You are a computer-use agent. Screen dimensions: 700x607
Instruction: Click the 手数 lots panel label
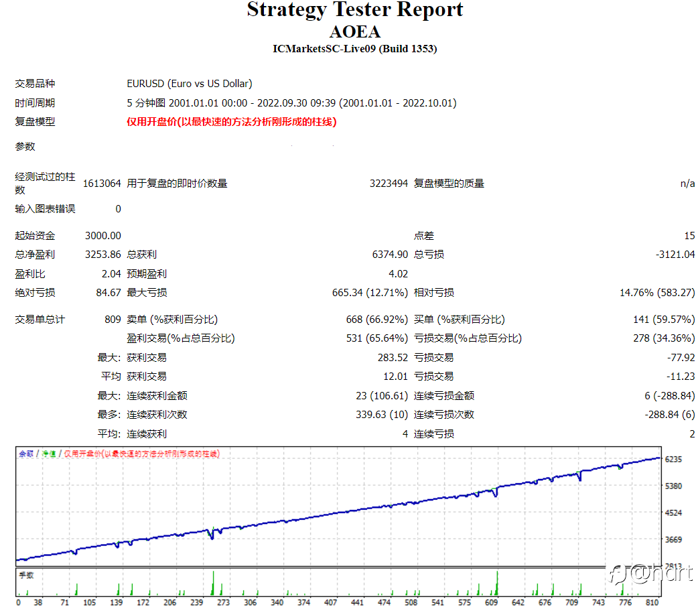26,575
